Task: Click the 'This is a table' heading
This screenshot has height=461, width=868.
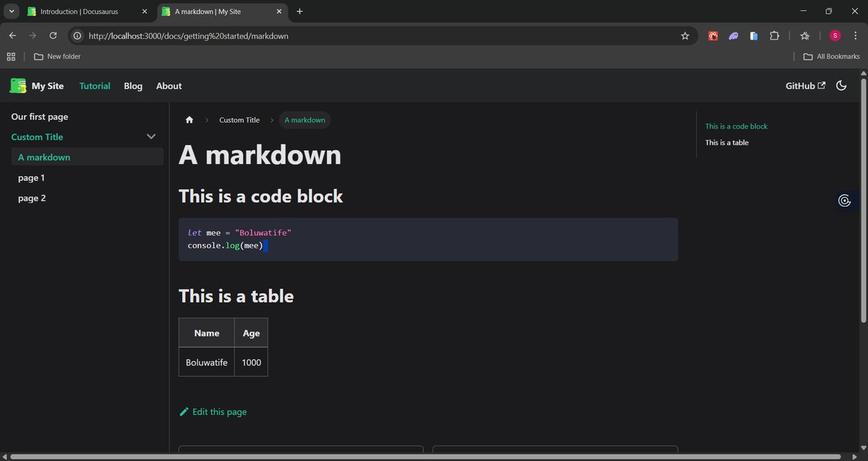Action: point(236,296)
